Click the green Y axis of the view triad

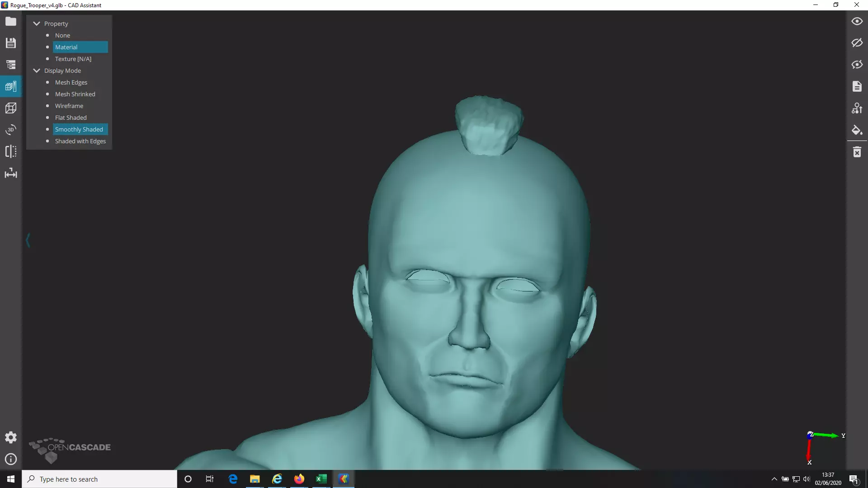[x=827, y=435]
